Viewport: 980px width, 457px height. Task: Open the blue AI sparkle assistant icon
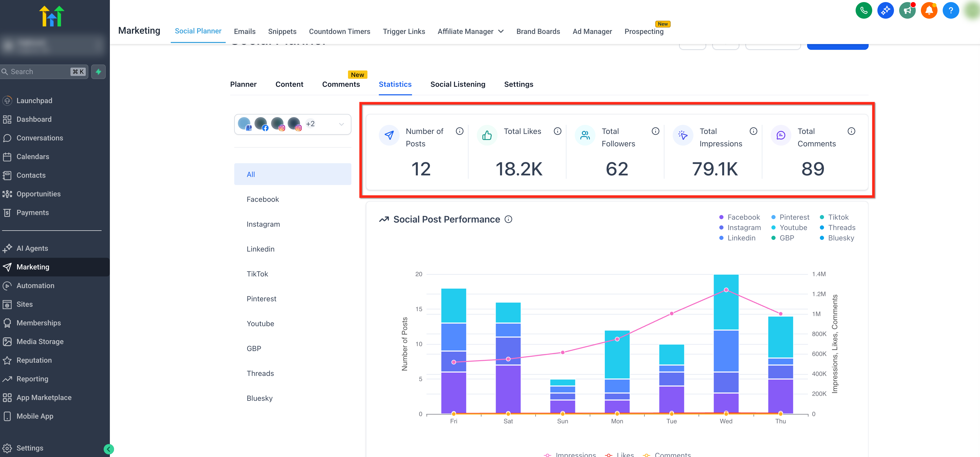point(885,10)
